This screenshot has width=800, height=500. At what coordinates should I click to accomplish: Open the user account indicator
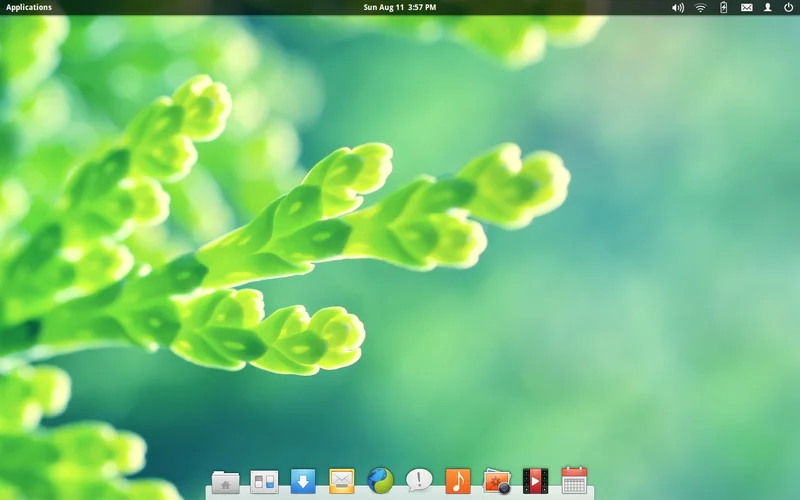[768, 7]
